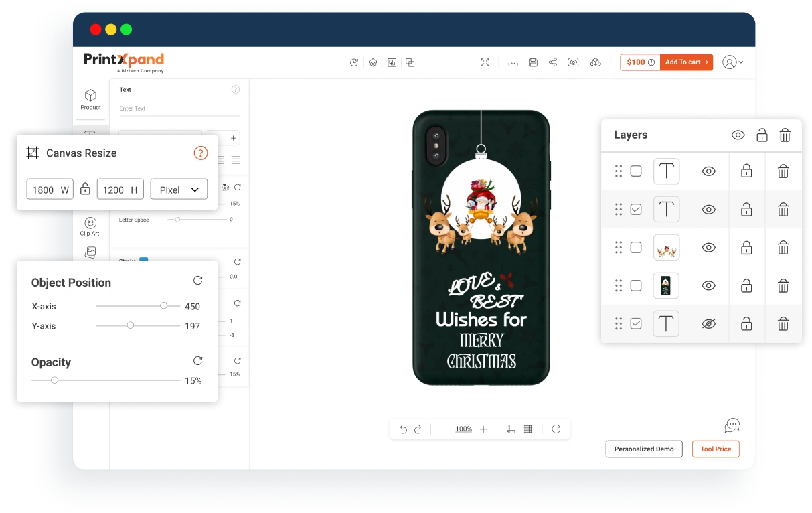Hide the reindeer image layer
This screenshot has width=812, height=513.
[709, 248]
